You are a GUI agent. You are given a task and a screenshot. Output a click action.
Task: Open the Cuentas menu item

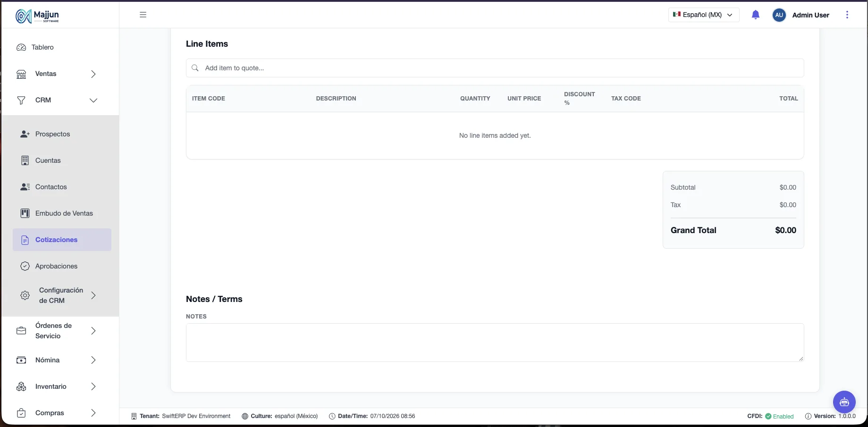click(x=62, y=160)
